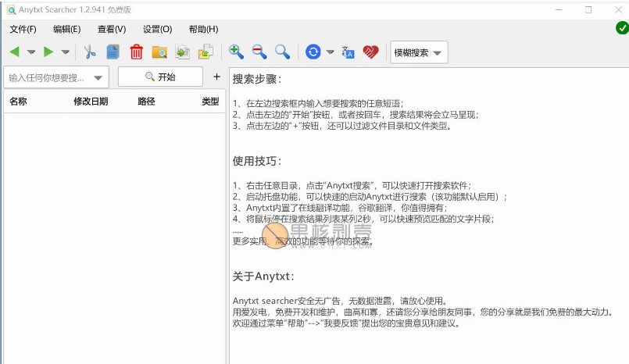Expand the search box history dropdown
Screen dimensions: 629x364
[98, 78]
